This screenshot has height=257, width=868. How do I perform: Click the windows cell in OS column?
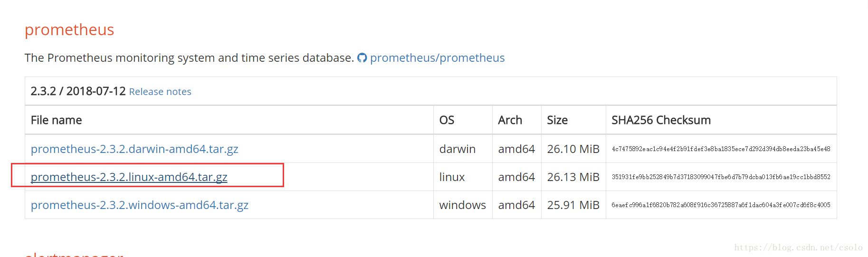pos(463,205)
